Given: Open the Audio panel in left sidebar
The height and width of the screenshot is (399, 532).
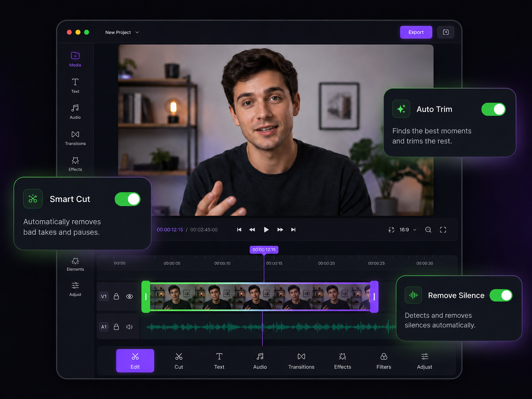Looking at the screenshot, I should click(75, 112).
